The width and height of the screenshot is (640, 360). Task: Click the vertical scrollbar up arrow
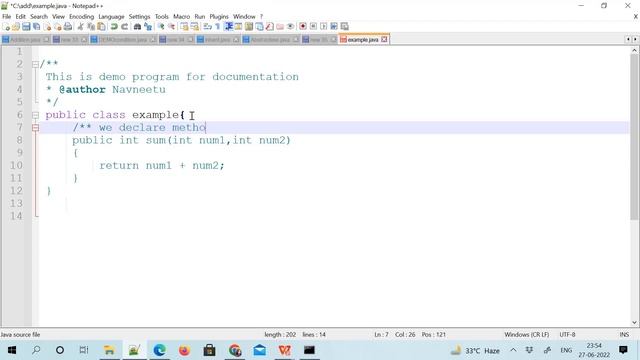coord(634,51)
